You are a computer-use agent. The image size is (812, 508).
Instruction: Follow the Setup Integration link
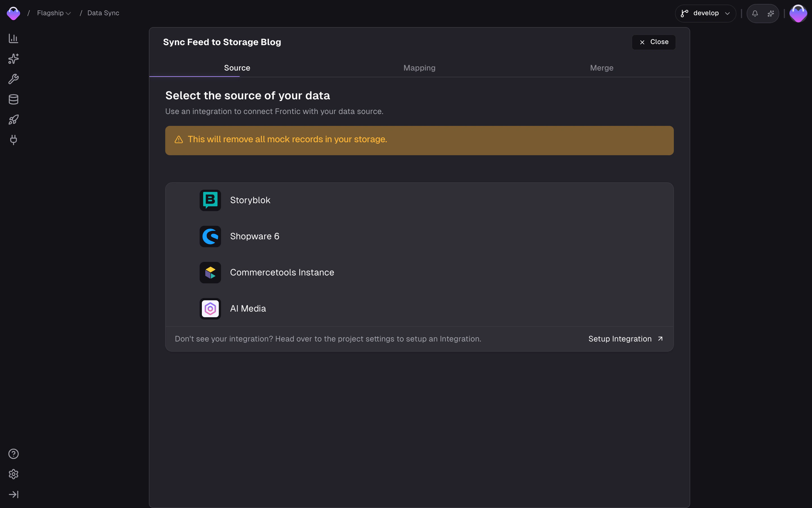click(x=625, y=339)
